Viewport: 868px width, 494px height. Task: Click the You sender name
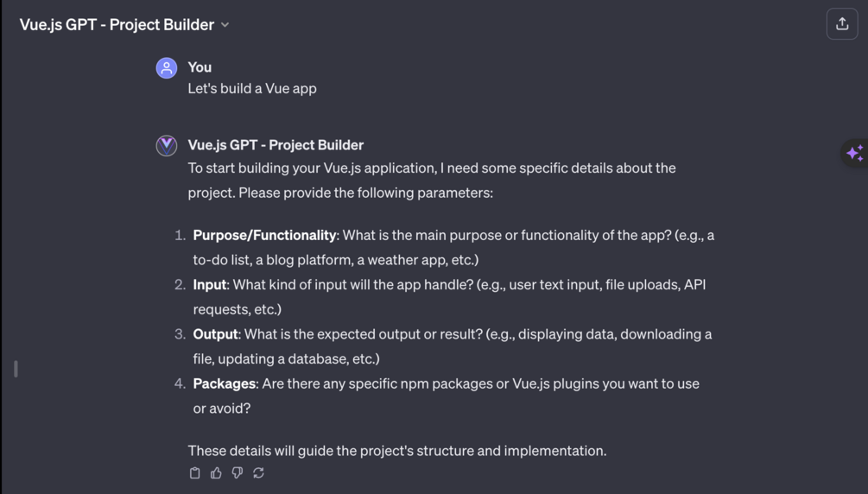200,66
